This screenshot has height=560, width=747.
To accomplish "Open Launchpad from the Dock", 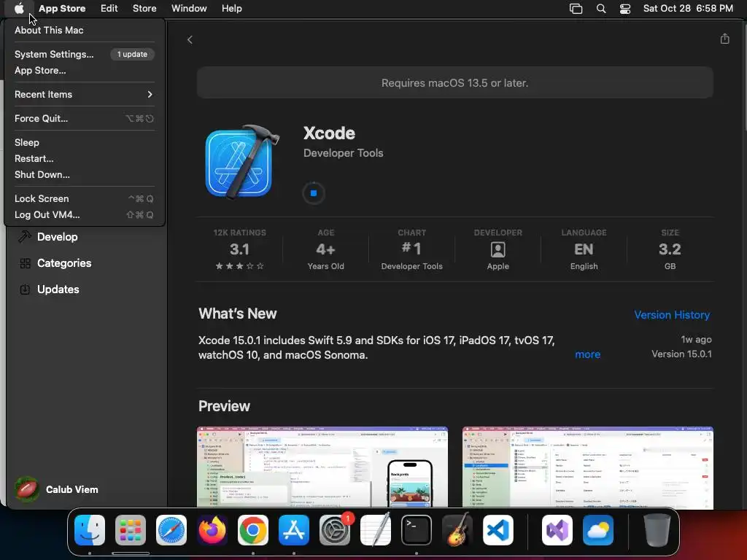I will pyautogui.click(x=131, y=530).
